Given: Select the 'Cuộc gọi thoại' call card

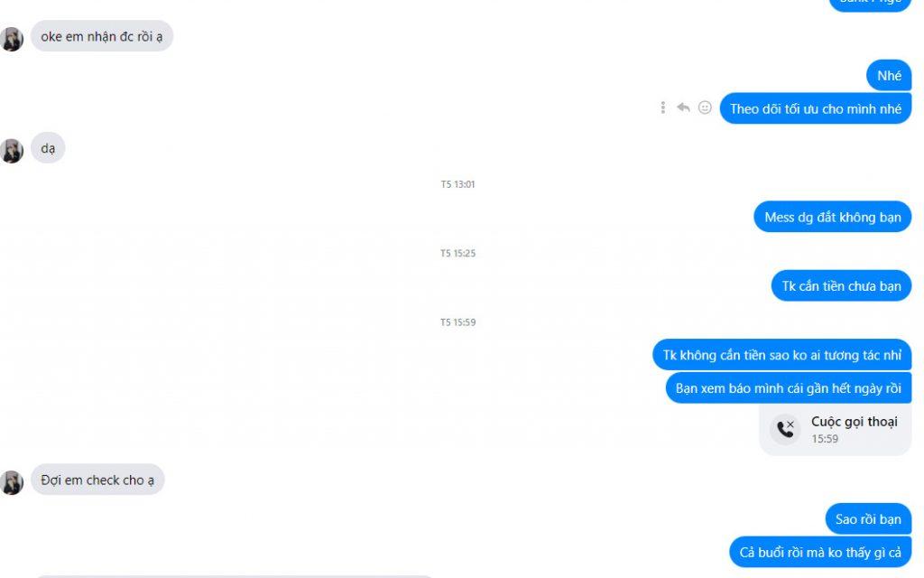Looking at the screenshot, I should click(836, 429).
